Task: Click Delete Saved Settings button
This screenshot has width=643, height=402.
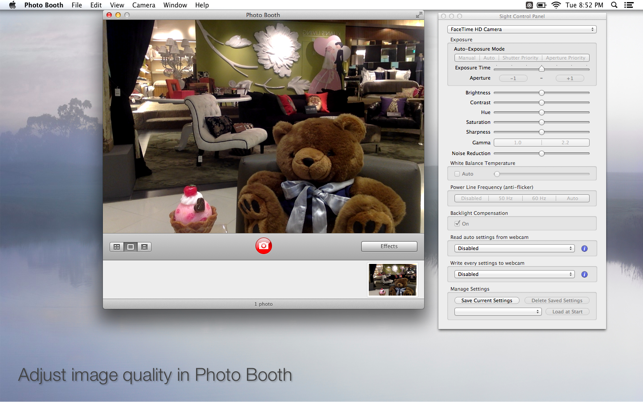Action: [x=557, y=300]
